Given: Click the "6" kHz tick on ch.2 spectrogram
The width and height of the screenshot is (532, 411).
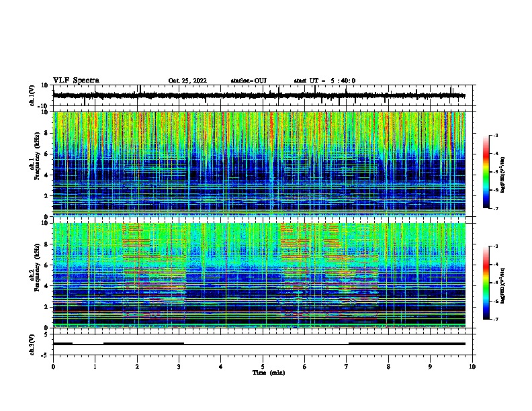Looking at the screenshot, I should click(x=46, y=265).
